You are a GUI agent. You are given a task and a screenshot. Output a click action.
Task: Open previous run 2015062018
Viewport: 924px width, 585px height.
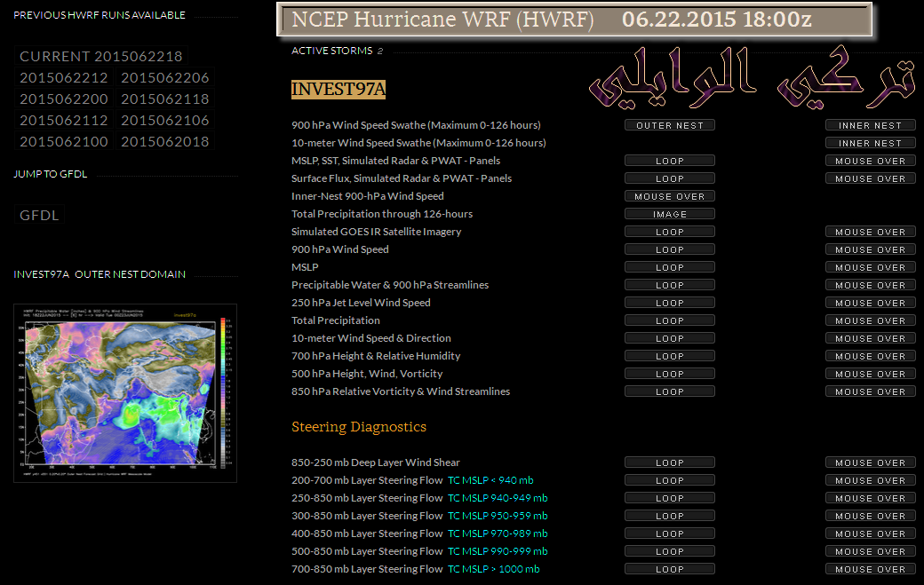165,141
